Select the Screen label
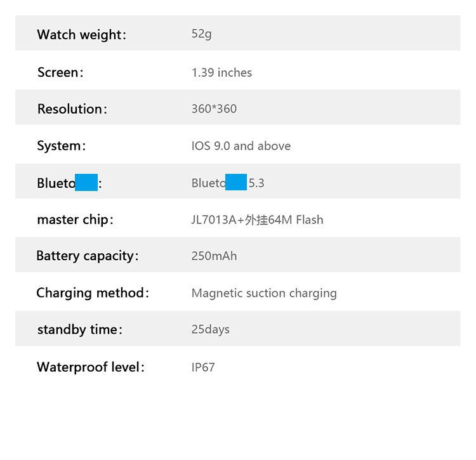Screen dimensions: 476x460 [x=60, y=72]
